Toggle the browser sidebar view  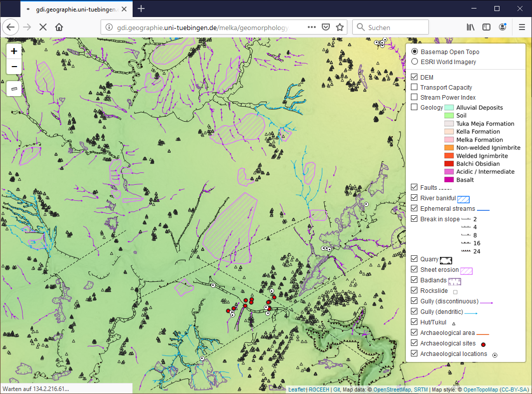click(x=486, y=27)
